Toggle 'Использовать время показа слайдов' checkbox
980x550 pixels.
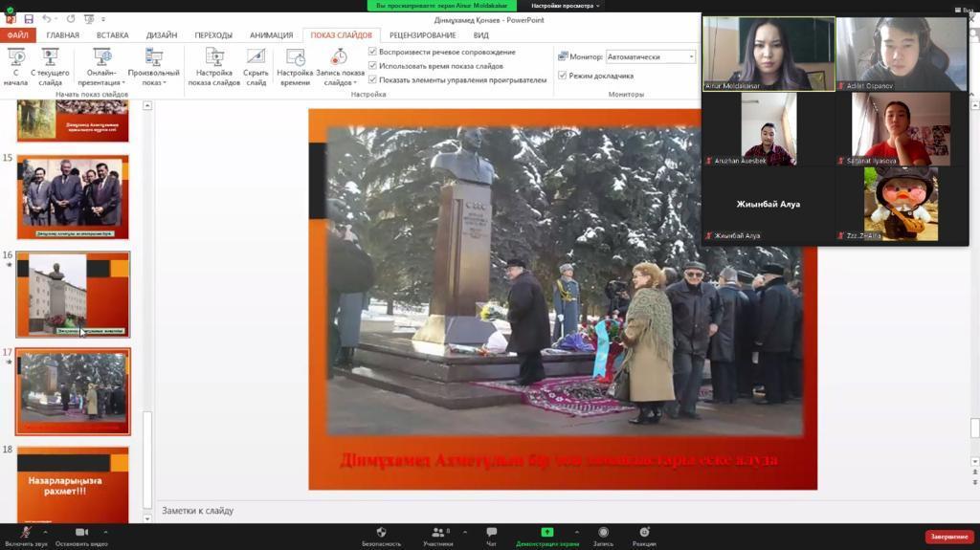click(x=373, y=66)
